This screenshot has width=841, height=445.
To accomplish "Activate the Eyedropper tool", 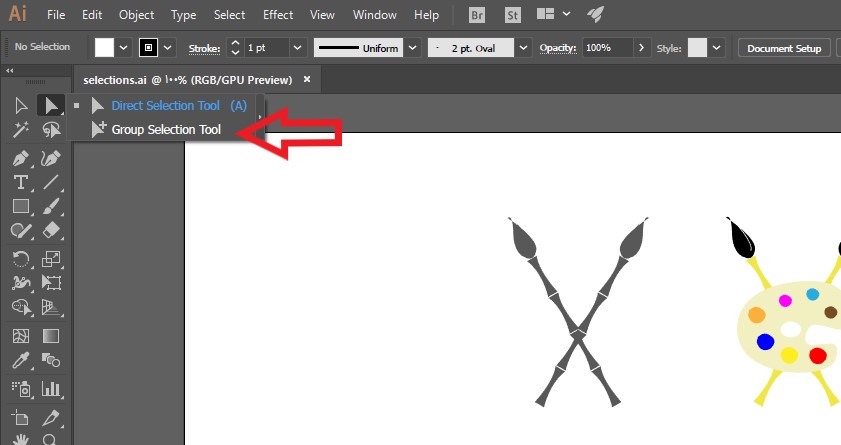I will pyautogui.click(x=20, y=360).
